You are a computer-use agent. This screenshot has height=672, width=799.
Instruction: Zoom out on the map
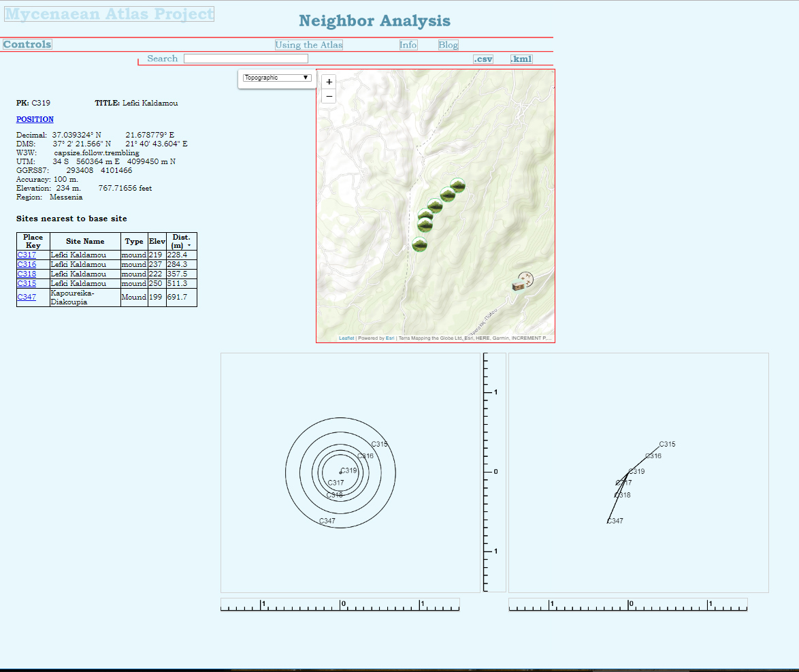tap(329, 96)
